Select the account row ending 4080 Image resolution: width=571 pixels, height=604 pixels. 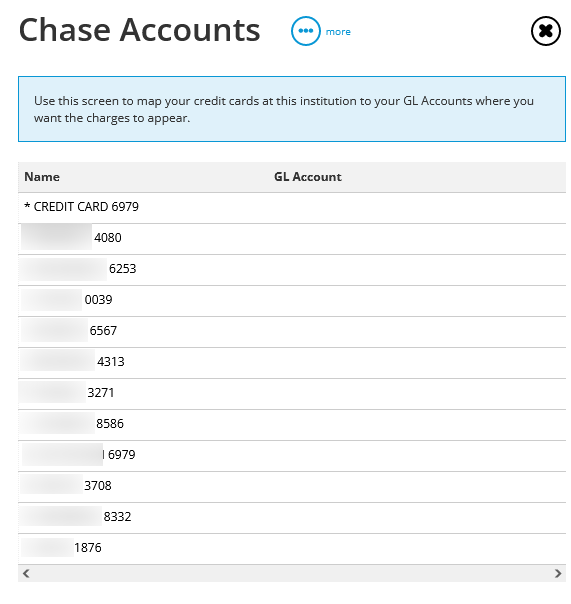coord(292,238)
